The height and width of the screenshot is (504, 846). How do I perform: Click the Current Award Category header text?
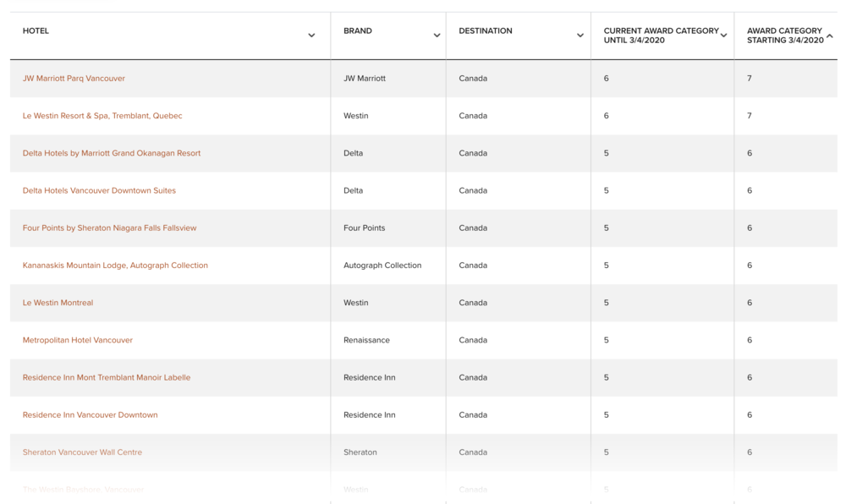(661, 36)
